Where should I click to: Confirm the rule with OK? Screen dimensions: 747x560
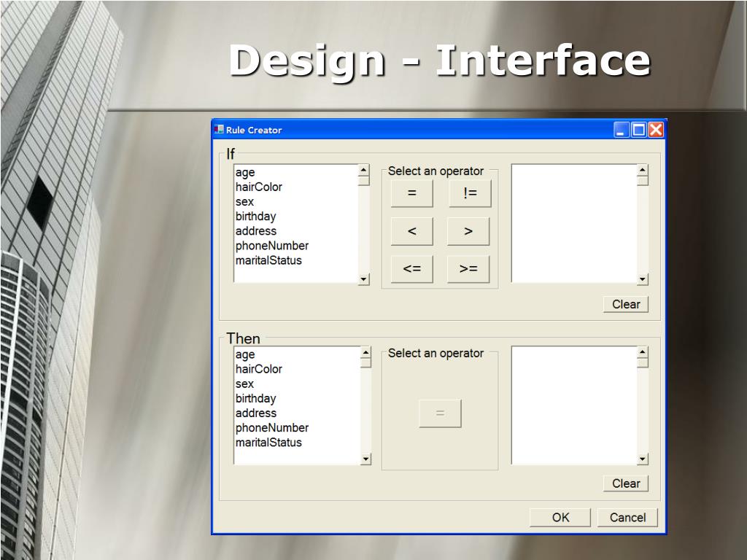[x=560, y=517]
